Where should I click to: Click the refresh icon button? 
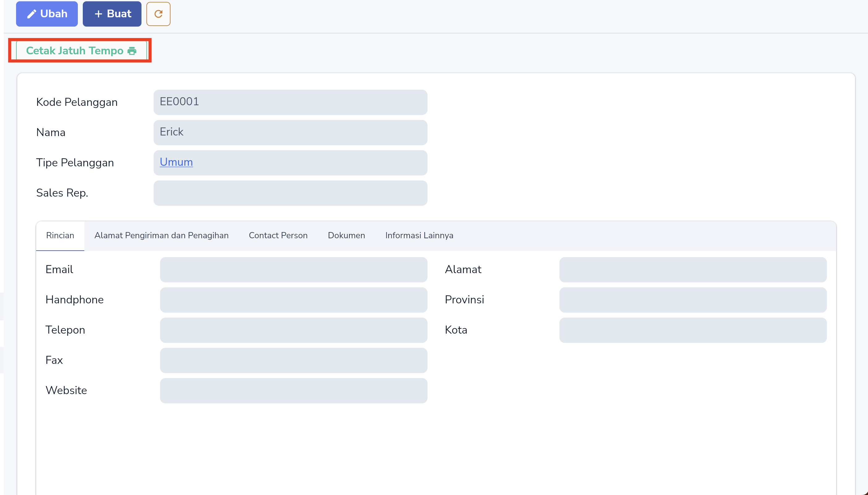point(158,14)
